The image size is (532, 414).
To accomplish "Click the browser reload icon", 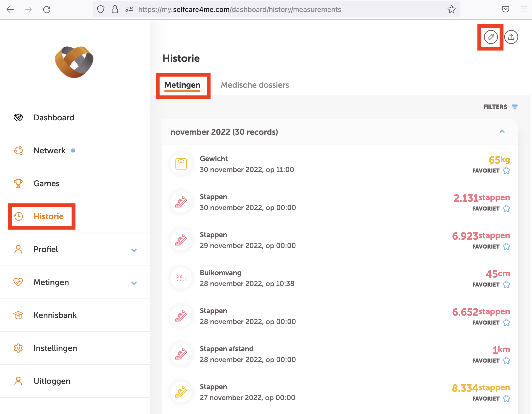I will point(47,10).
